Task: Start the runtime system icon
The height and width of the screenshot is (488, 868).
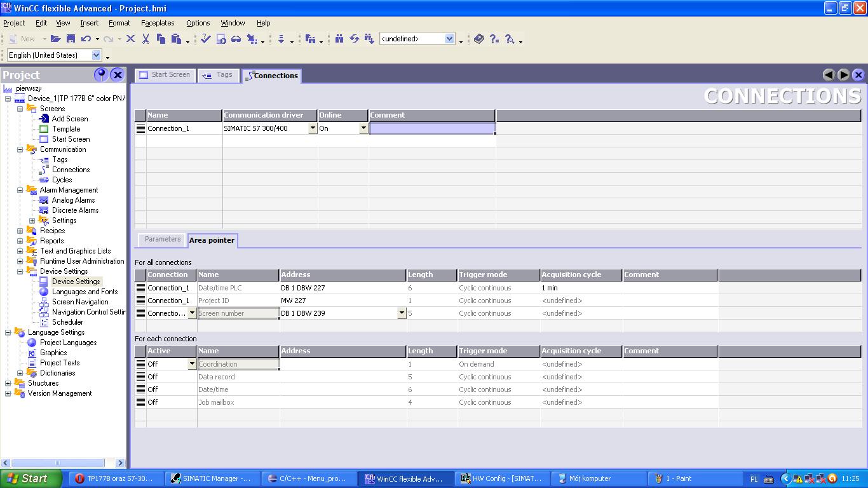Action: [x=220, y=39]
